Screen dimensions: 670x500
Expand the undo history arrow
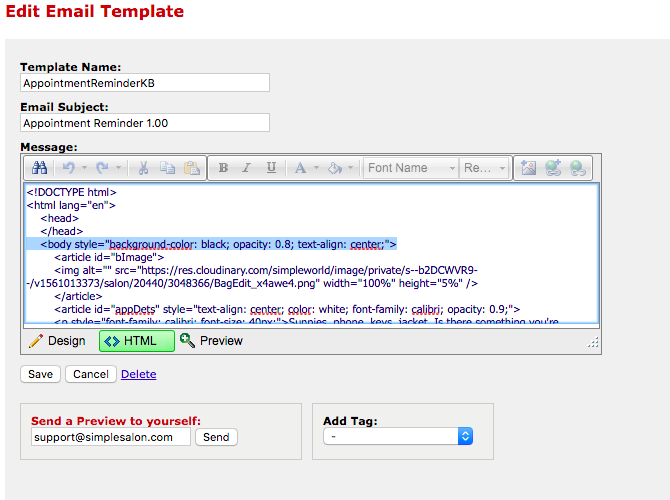tap(84, 168)
